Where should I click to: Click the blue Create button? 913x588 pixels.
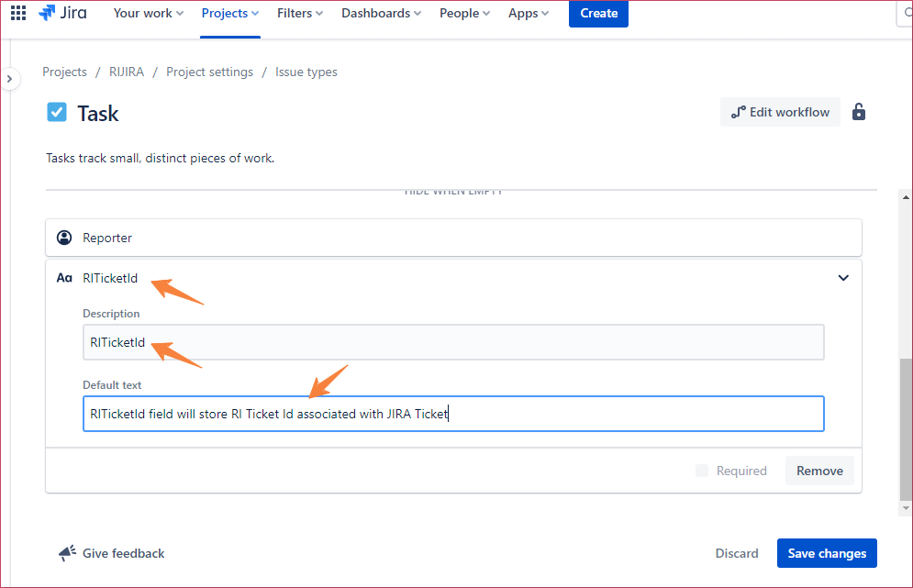598,13
